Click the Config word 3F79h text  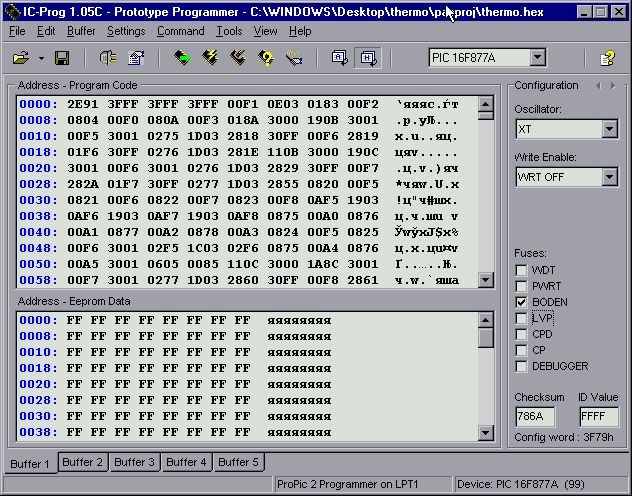(564, 437)
